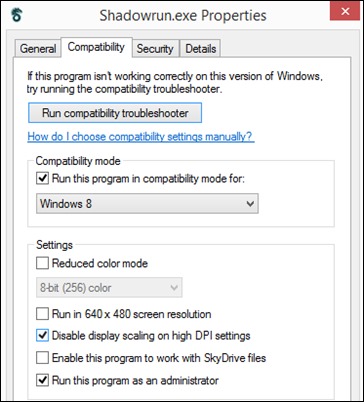Open the Security tab

pyautogui.click(x=155, y=49)
